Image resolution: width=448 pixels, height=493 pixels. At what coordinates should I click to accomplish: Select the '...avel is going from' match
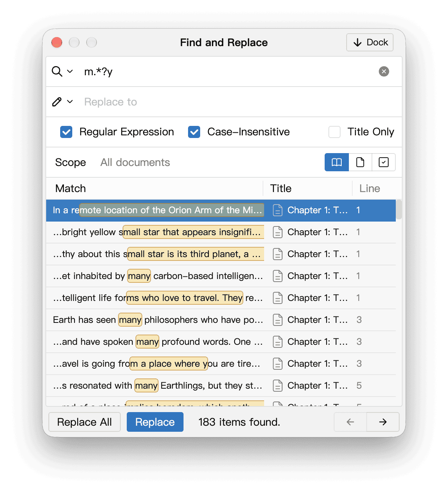(221, 364)
